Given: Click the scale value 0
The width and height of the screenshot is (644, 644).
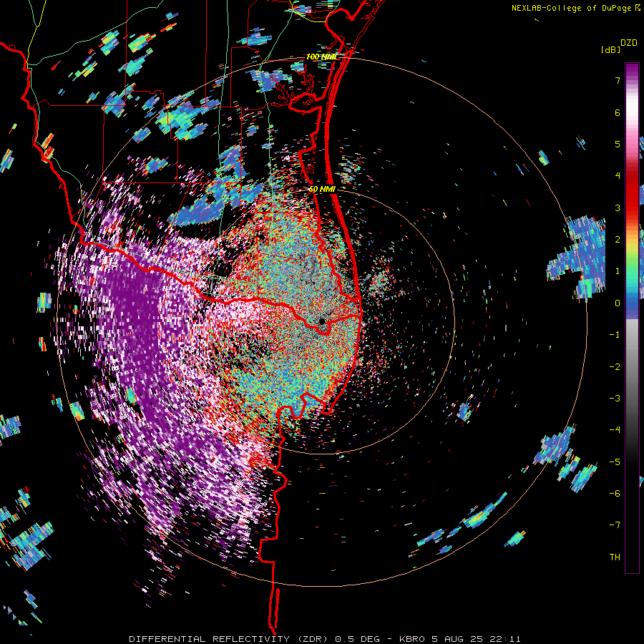Looking at the screenshot, I should (x=618, y=303).
